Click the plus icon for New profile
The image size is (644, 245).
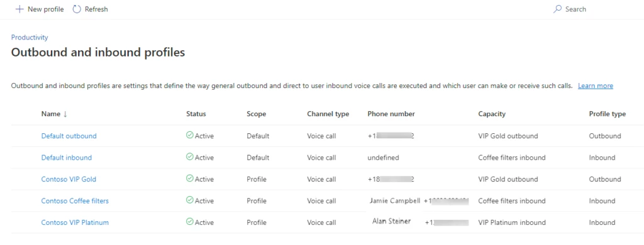[x=19, y=9]
